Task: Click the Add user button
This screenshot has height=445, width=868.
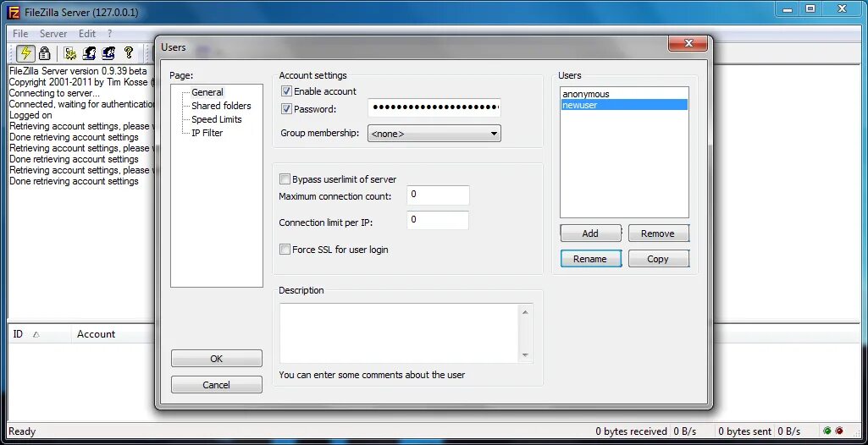Action: tap(590, 233)
